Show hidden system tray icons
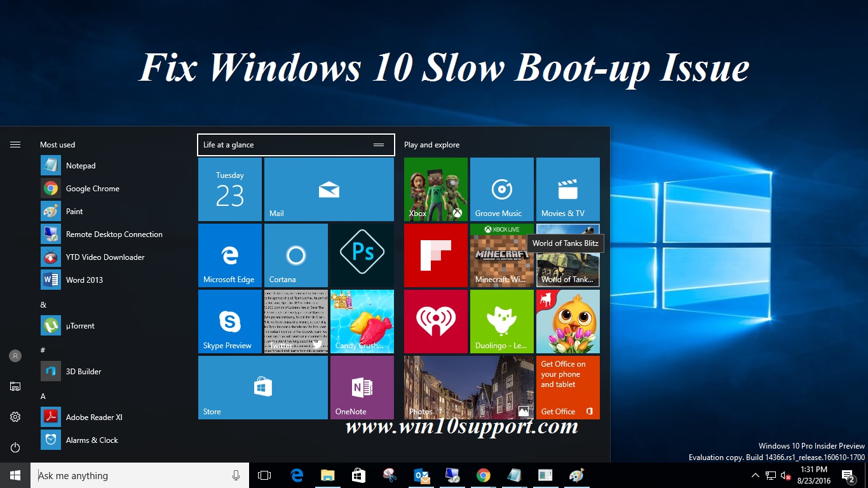Viewport: 868px width, 488px height. pos(756,475)
